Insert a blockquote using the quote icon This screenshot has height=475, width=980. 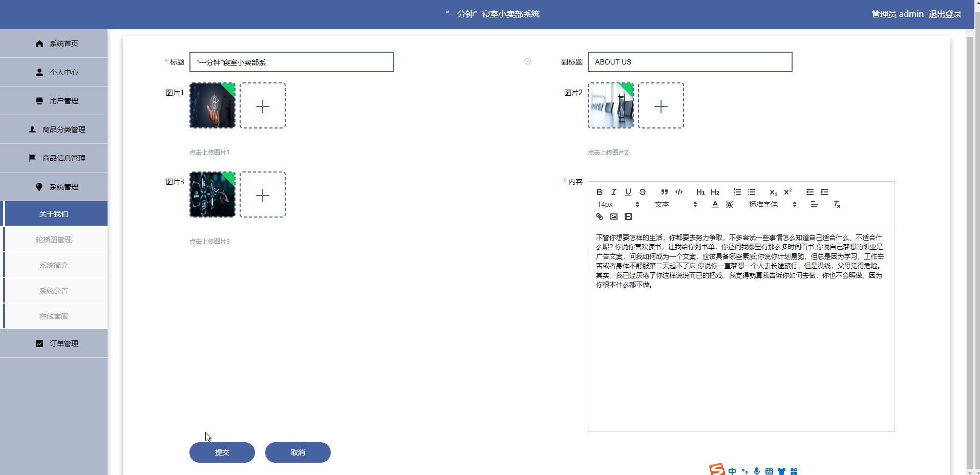click(665, 192)
